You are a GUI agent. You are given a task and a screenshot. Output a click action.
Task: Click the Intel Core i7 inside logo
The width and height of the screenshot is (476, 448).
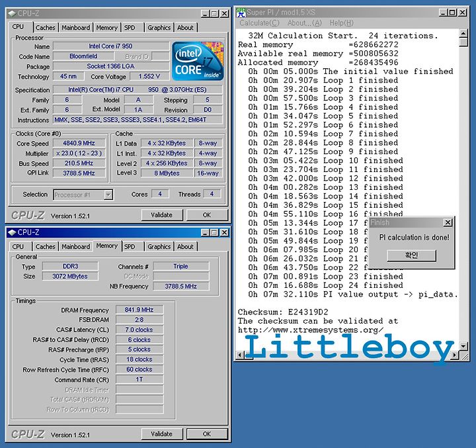pyautogui.click(x=198, y=61)
